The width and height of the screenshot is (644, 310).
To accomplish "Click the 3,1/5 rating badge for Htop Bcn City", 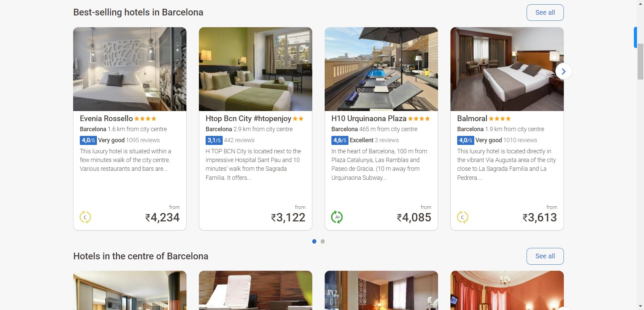I will (x=214, y=140).
